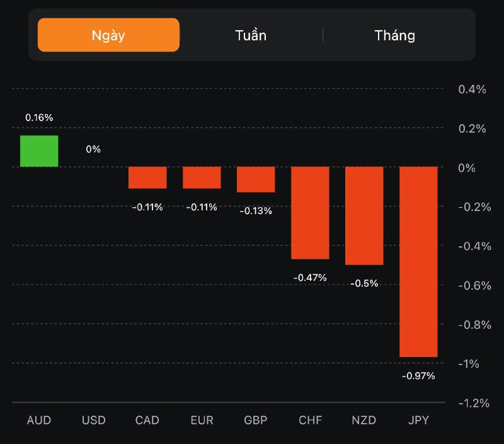The height and width of the screenshot is (444, 504).
Task: Click the USD currency label
Action: [93, 420]
